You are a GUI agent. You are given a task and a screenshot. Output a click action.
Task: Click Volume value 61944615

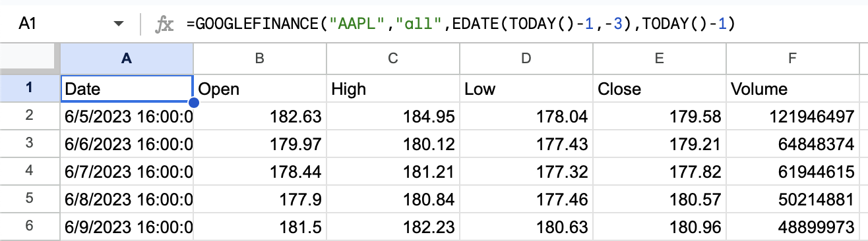click(x=793, y=172)
